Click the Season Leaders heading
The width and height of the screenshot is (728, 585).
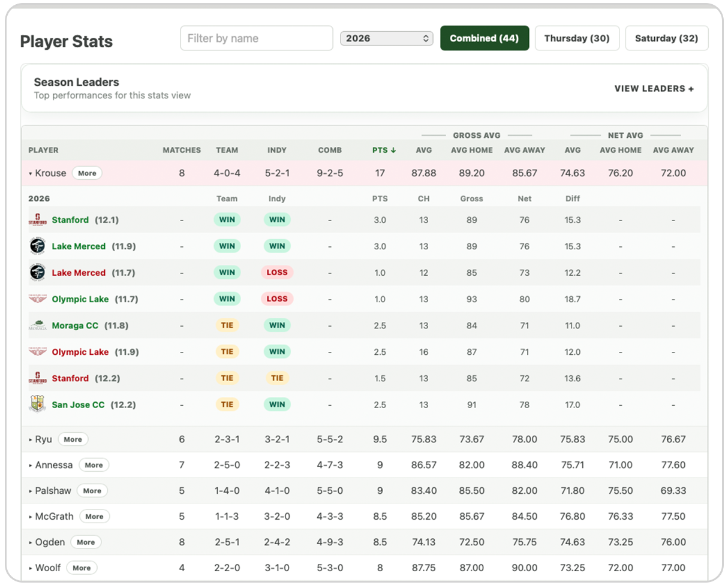pyautogui.click(x=76, y=82)
